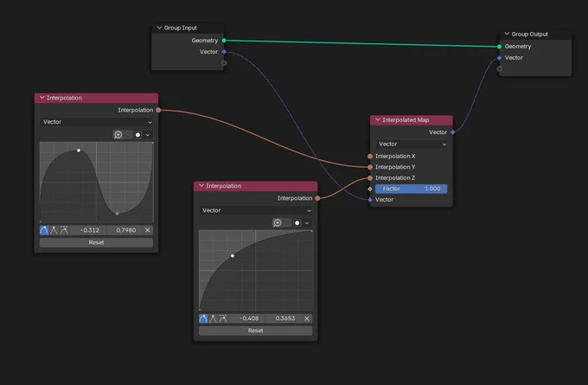This screenshot has width=588, height=385.
Task: Select lower control point on S-shaped curve
Action: [x=118, y=214]
